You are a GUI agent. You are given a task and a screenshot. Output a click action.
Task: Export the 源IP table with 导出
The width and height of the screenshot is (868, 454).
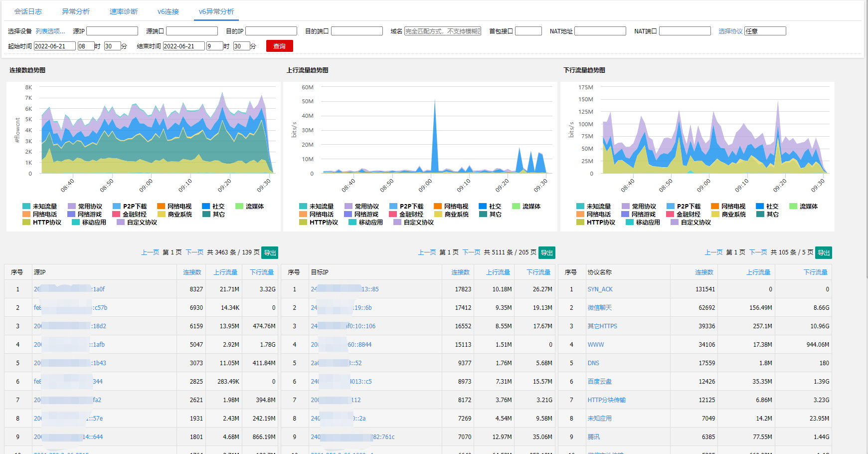tap(270, 252)
